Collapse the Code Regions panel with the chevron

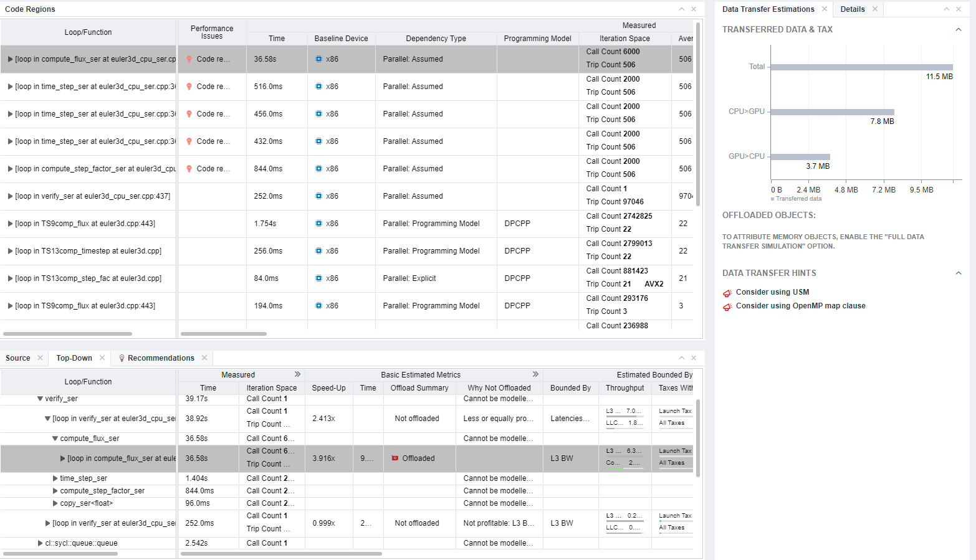pos(681,9)
